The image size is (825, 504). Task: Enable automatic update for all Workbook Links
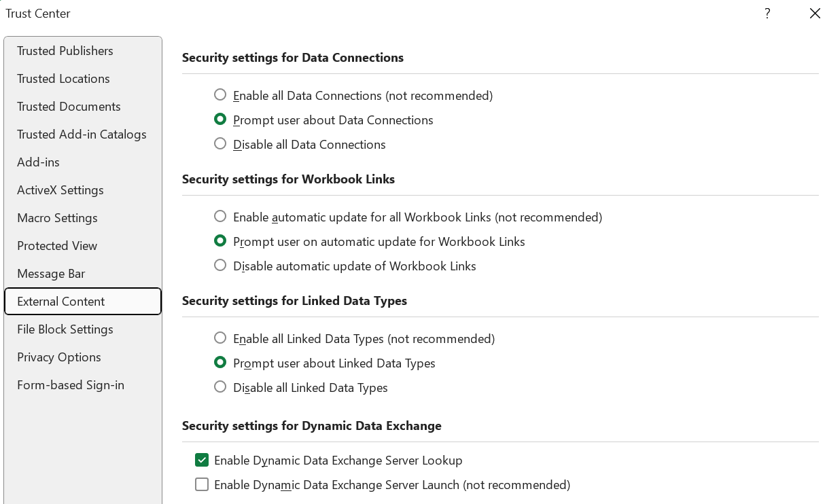[220, 216]
